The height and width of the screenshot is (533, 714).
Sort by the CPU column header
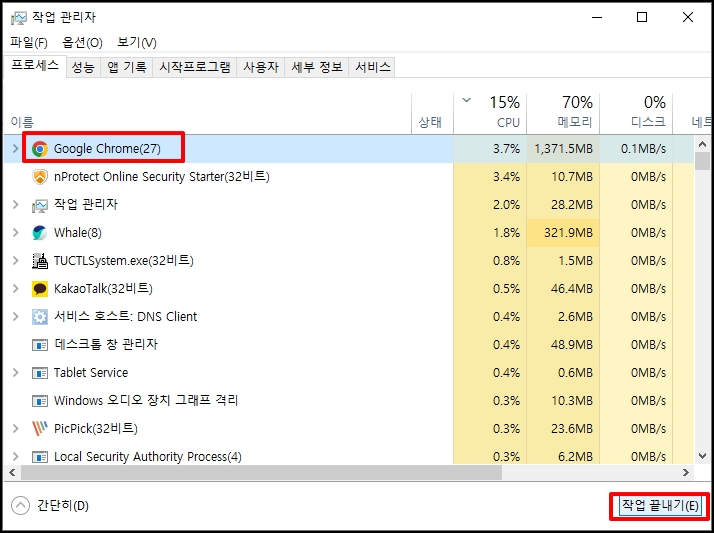click(x=490, y=113)
